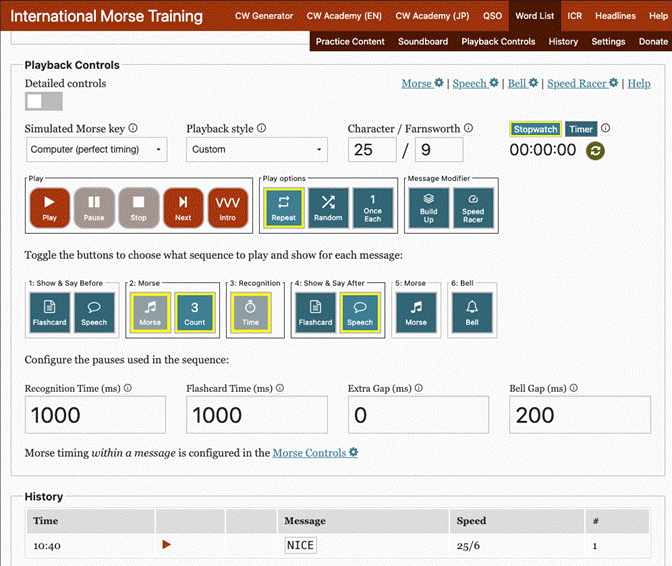Open the Speed Racer settings link
This screenshot has height=566, width=672.
582,84
